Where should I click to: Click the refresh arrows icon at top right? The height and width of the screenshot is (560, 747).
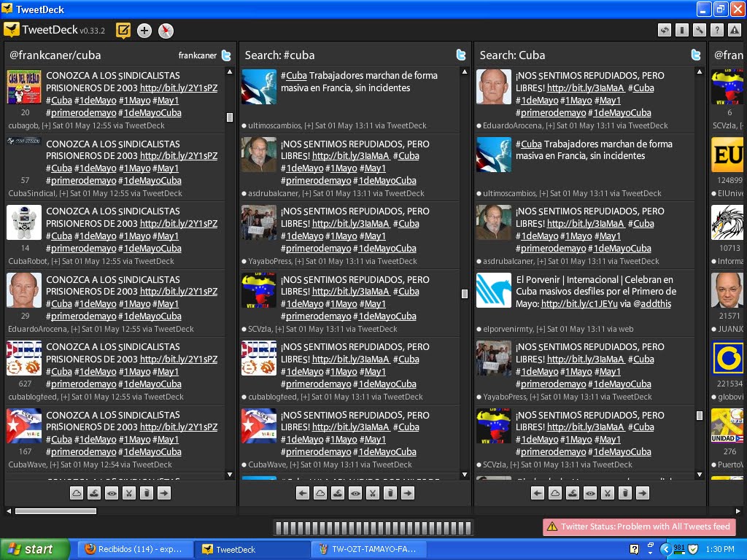665,31
